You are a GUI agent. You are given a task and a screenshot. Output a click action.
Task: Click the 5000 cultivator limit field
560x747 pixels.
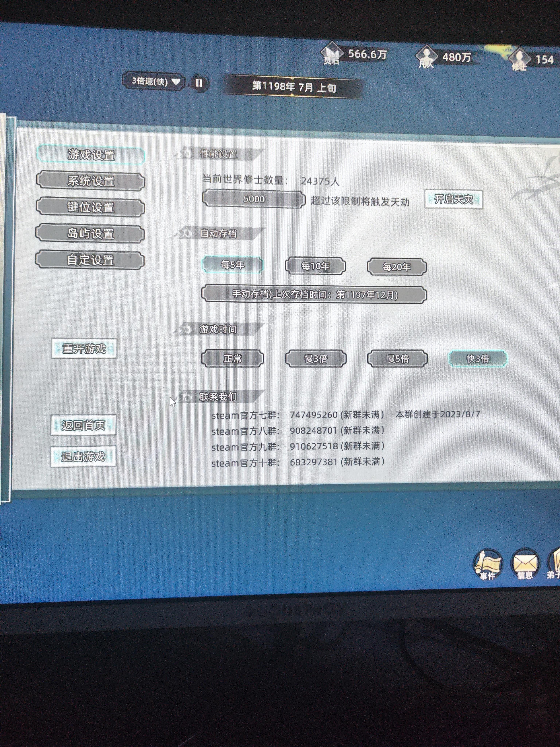254,199
